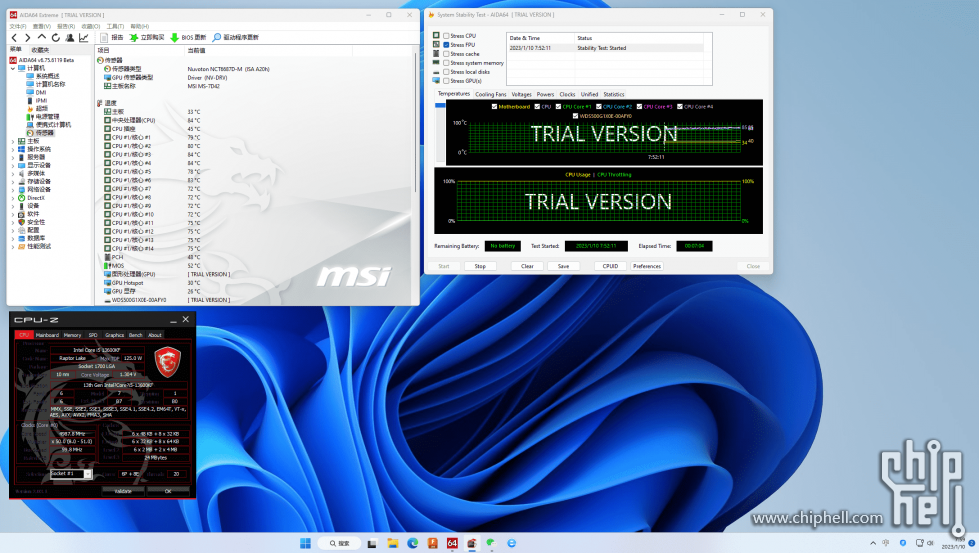
Task: Uncheck the CPU Core #1 graph checkbox
Action: 558,107
